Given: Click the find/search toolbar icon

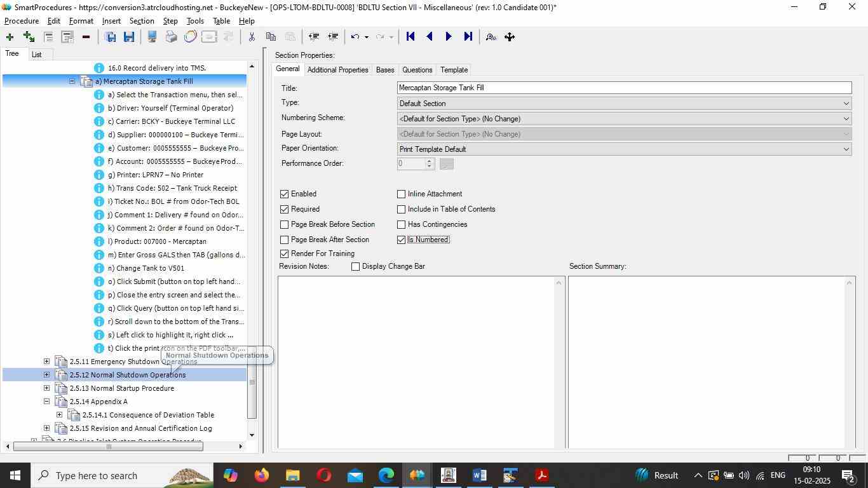Looking at the screenshot, I should point(491,37).
